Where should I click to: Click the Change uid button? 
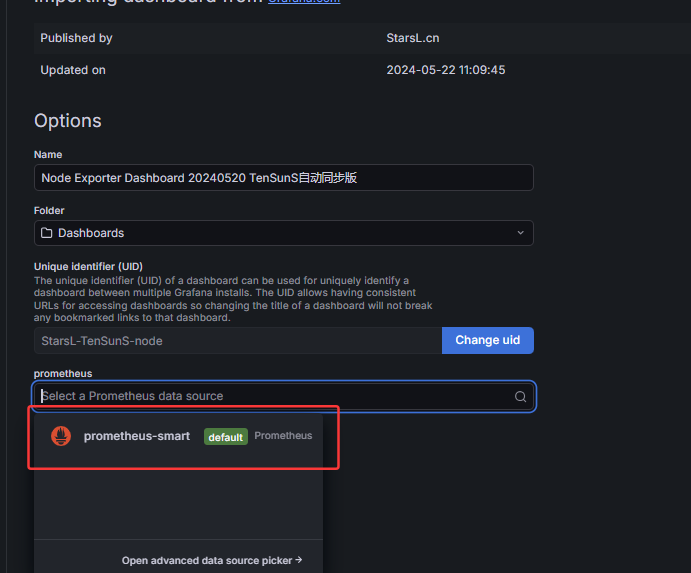point(488,340)
